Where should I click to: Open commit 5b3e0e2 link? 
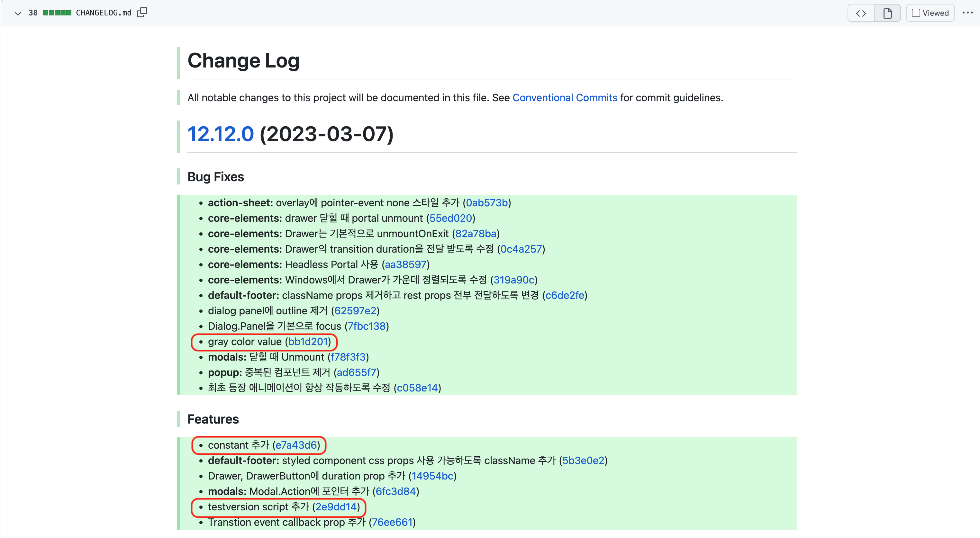pos(583,461)
